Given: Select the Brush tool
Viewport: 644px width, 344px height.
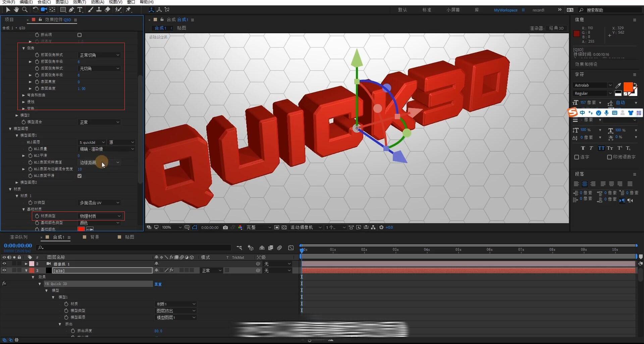Looking at the screenshot, I should (91, 10).
